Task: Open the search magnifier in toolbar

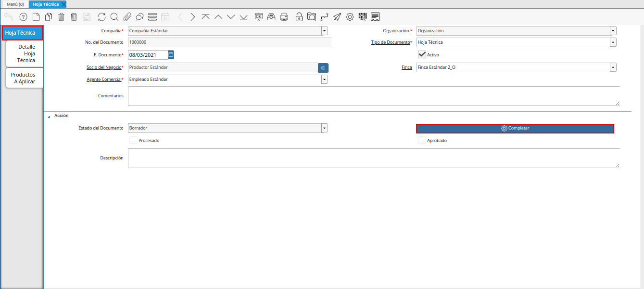Action: click(x=114, y=17)
